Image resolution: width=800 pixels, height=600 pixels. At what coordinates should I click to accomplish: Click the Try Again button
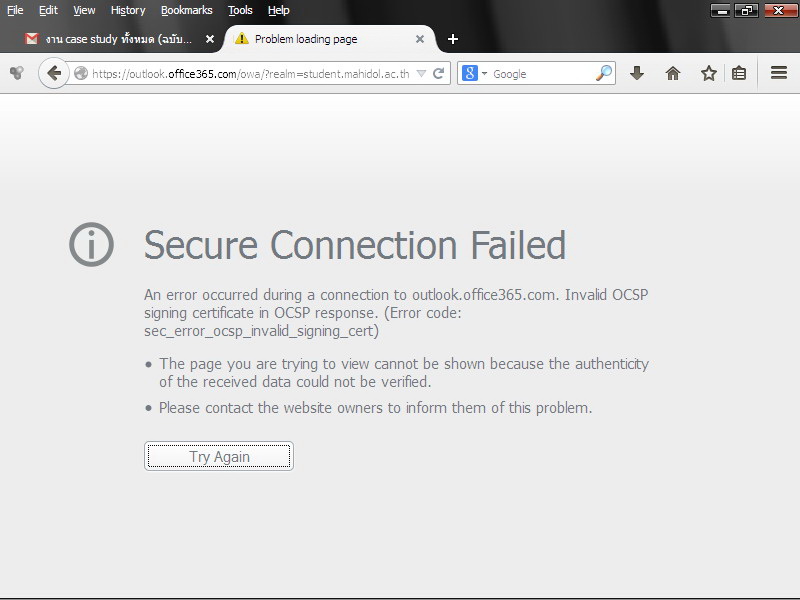tap(219, 456)
